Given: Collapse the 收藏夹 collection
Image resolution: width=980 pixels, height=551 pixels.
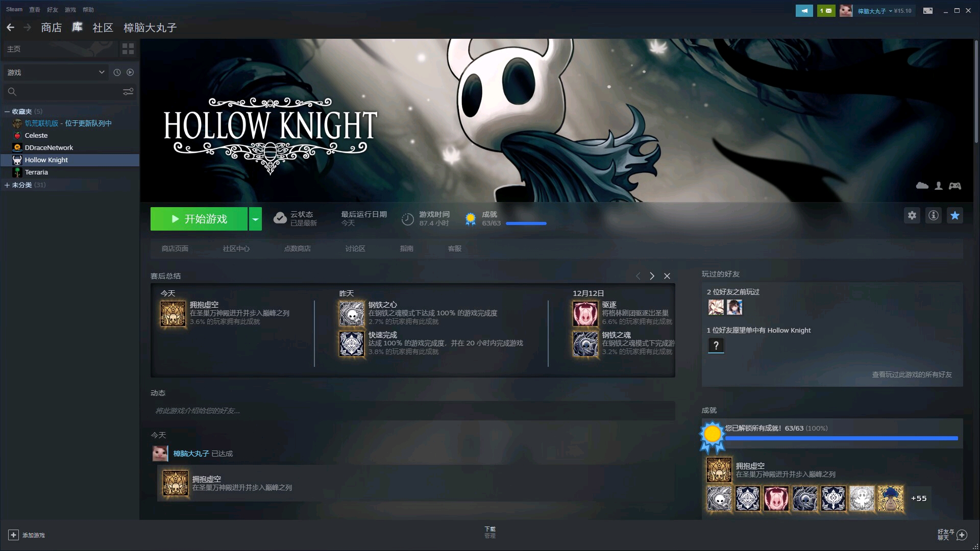Looking at the screenshot, I should (x=7, y=111).
